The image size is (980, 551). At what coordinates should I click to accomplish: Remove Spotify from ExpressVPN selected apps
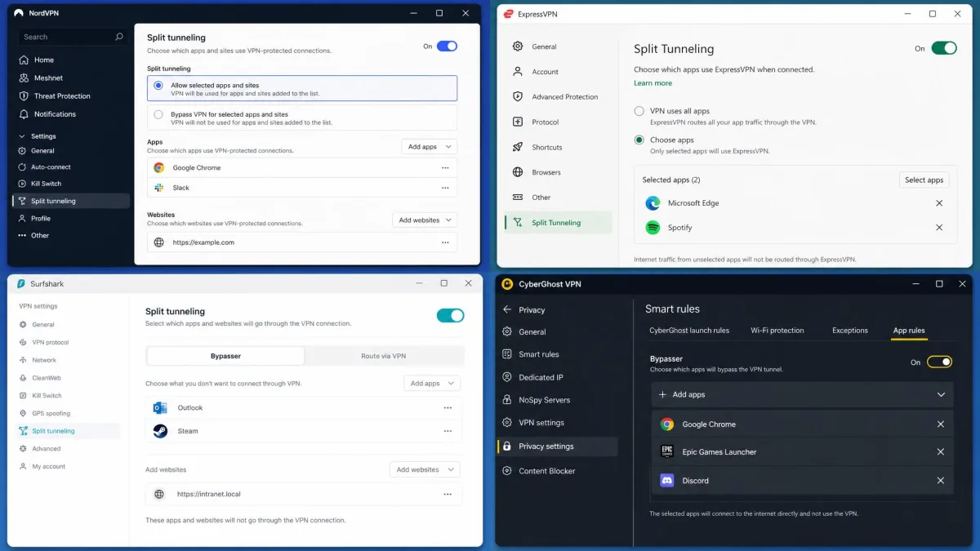(x=939, y=228)
